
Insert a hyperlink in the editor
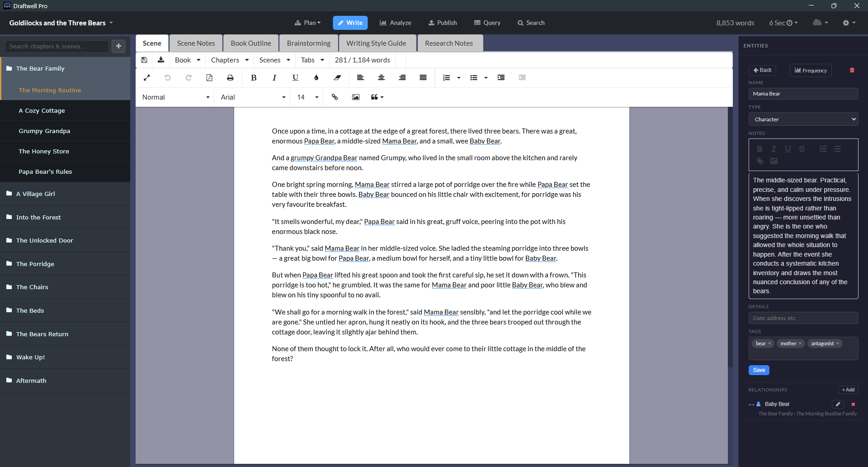point(335,97)
